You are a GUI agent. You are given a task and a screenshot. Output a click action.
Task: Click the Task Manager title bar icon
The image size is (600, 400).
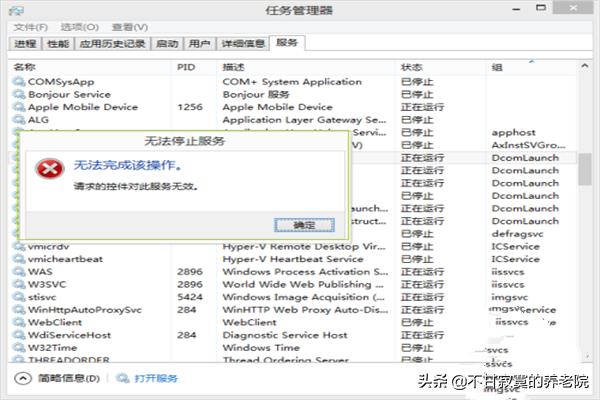click(16, 11)
